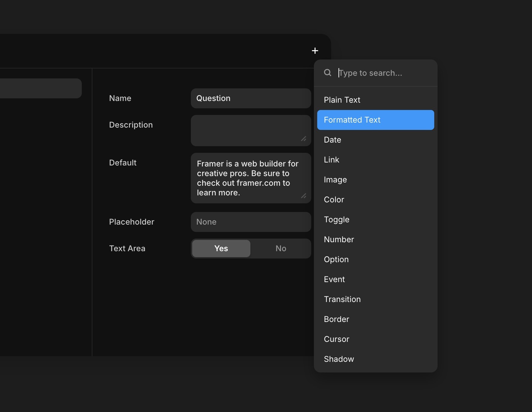Click the Name field containing Question
532x412 pixels.
(x=251, y=98)
